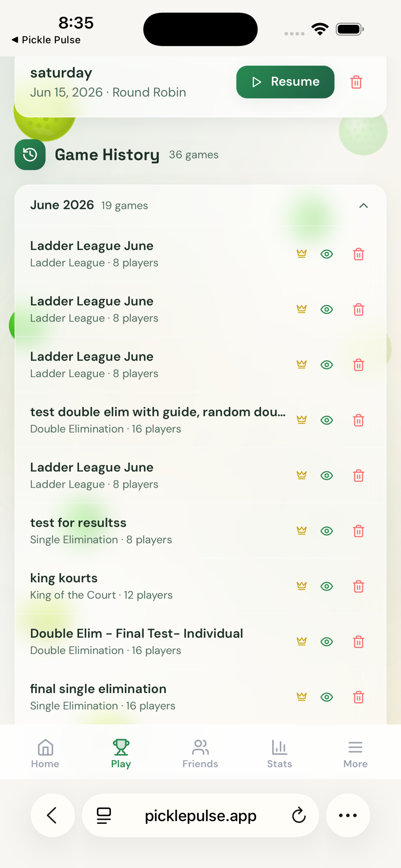Go to the Friends tab
Screen dimensions: 401x868
(200, 754)
